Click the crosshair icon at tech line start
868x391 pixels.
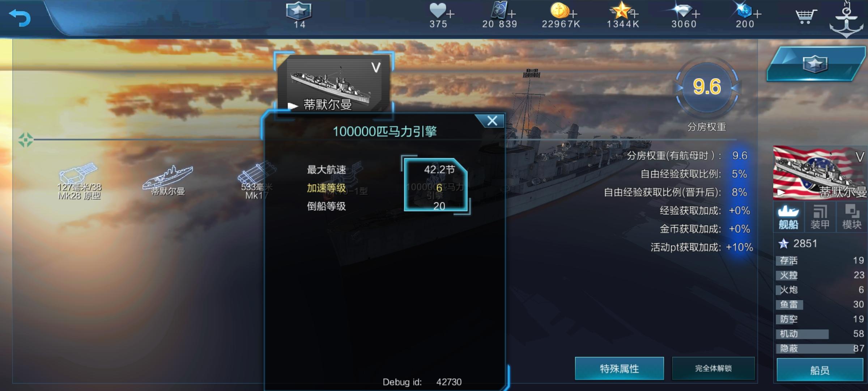pos(26,140)
